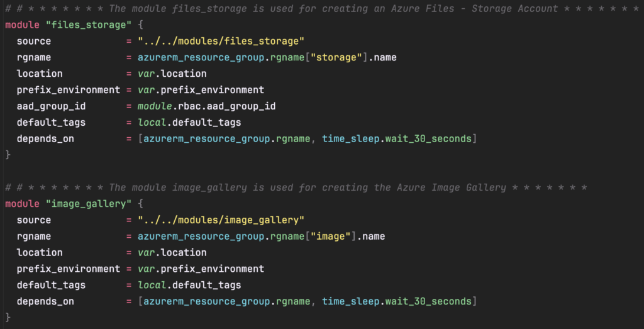Click the module.rbac.aad_group_id value
The image size is (644, 329).
(x=206, y=106)
